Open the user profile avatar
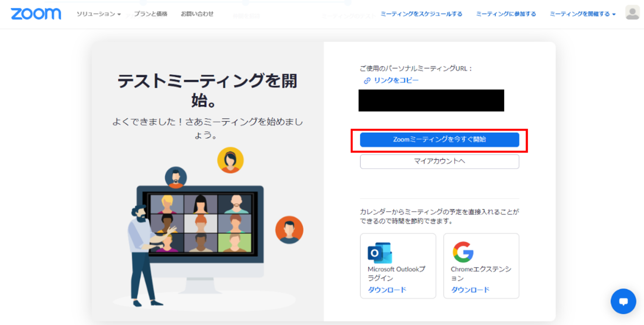The width and height of the screenshot is (644, 325). click(632, 13)
